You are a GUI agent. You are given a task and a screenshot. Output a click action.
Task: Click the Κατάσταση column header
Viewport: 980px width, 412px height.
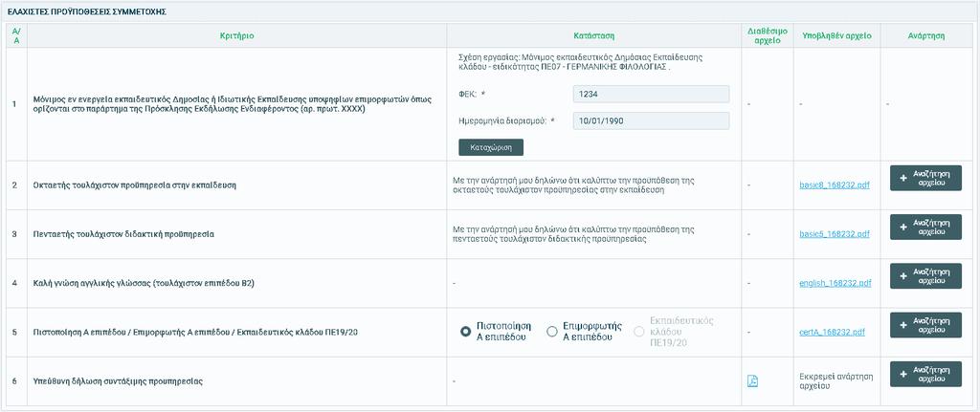[x=593, y=36]
